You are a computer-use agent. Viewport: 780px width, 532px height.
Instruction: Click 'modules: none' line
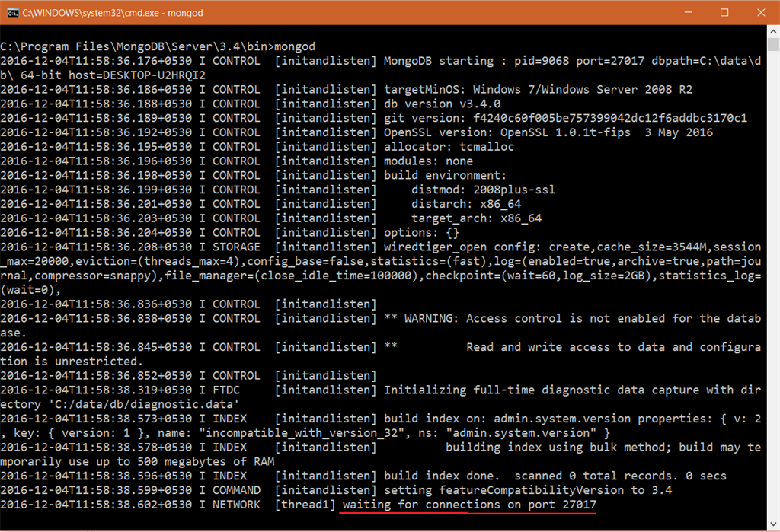click(428, 161)
